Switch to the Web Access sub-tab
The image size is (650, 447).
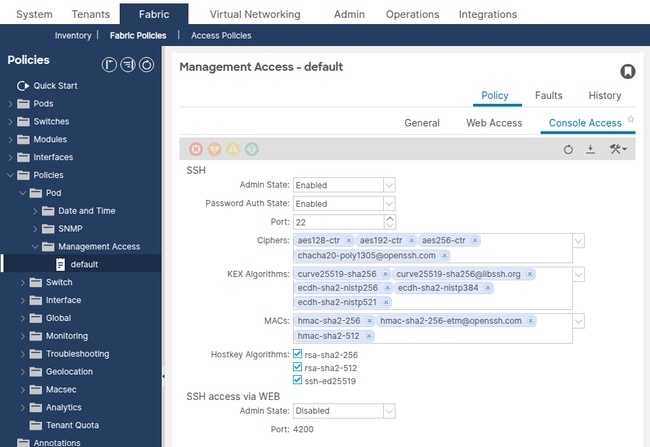click(x=494, y=123)
